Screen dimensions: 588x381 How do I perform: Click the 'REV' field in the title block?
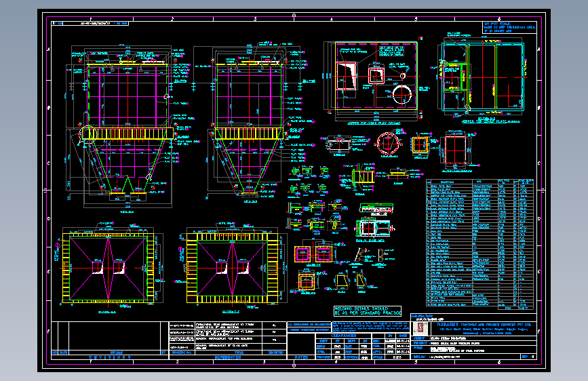coord(528,357)
